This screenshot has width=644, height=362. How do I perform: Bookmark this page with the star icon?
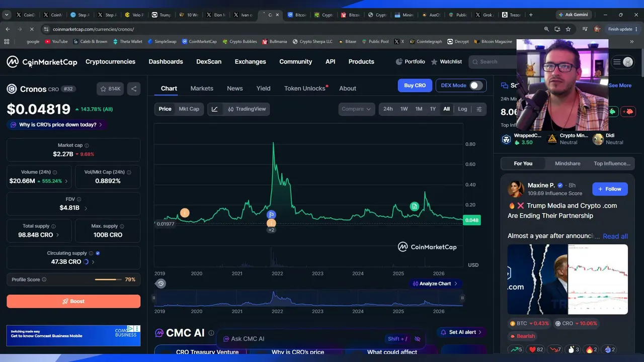coord(568,29)
